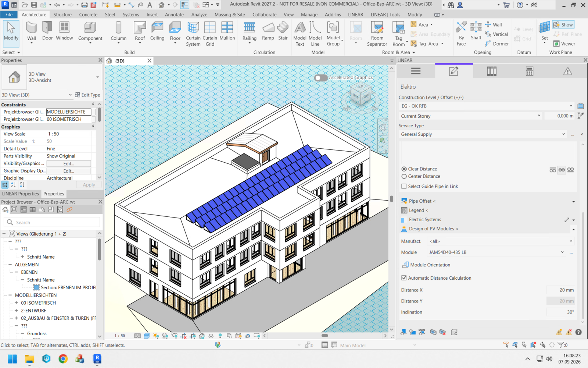Open LINEAR panel warning triangle tab
The image size is (588, 368).
pos(568,71)
